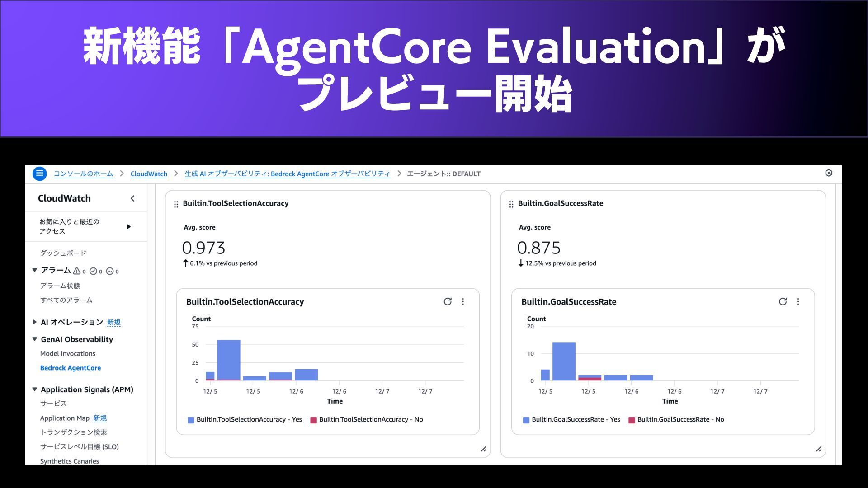Open GoalSuccessRate chart three-dot menu
This screenshot has width=868, height=488.
click(x=798, y=301)
